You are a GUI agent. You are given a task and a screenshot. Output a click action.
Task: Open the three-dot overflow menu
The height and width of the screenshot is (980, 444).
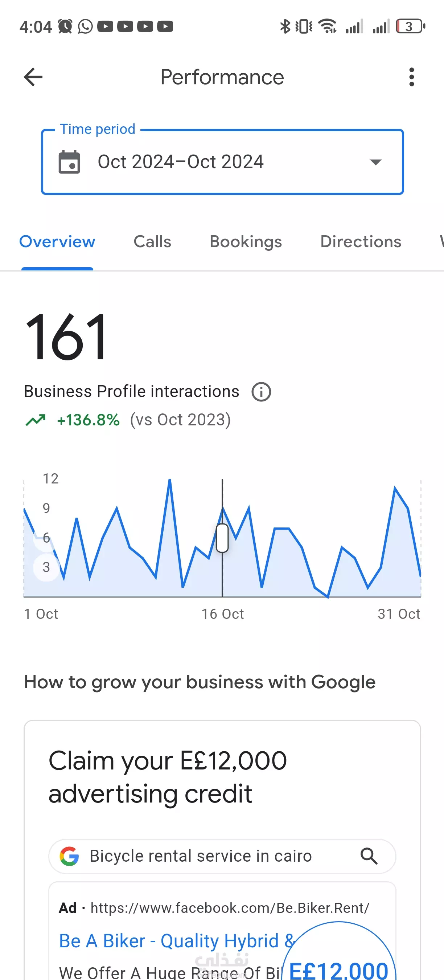pyautogui.click(x=411, y=77)
